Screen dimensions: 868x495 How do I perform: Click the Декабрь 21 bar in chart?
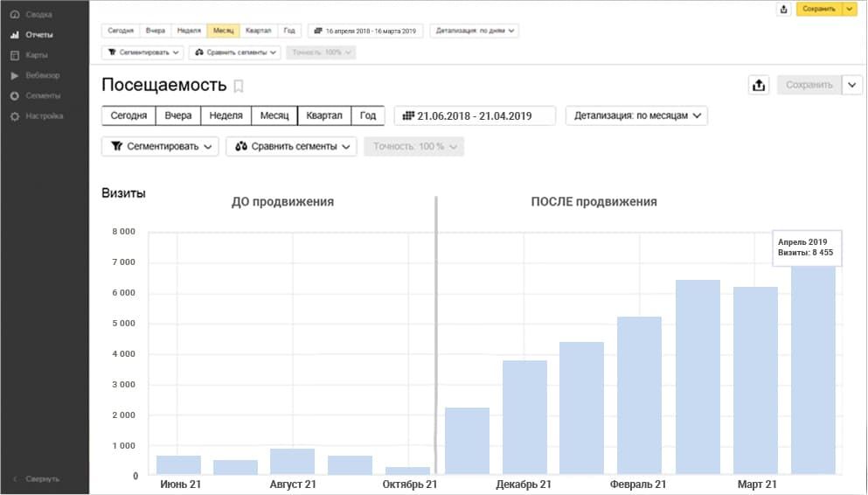(524, 417)
